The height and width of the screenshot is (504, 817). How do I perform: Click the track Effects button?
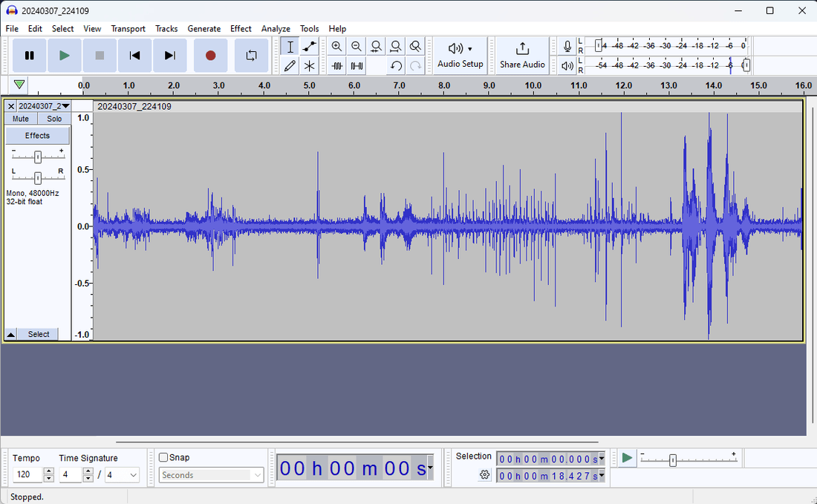click(x=37, y=136)
